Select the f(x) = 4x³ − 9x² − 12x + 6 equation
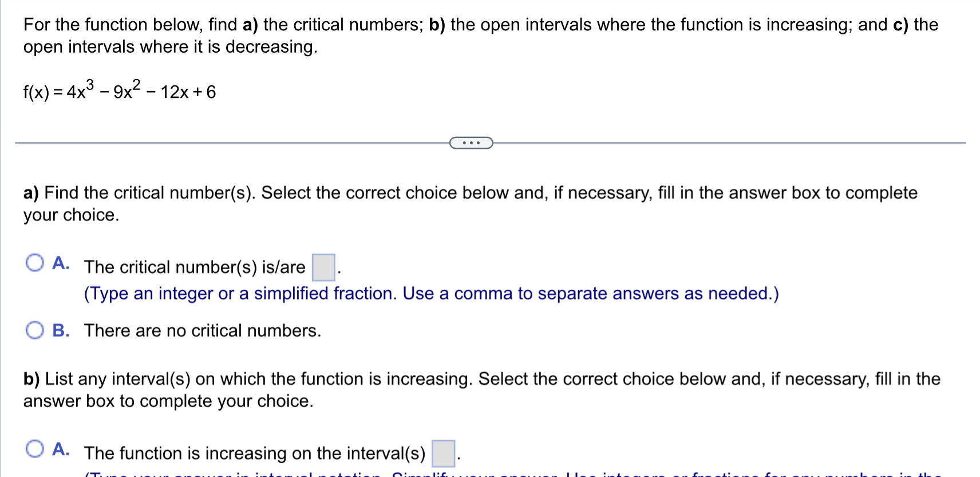Viewport: 980px width, 477px height. pyautogui.click(x=119, y=90)
